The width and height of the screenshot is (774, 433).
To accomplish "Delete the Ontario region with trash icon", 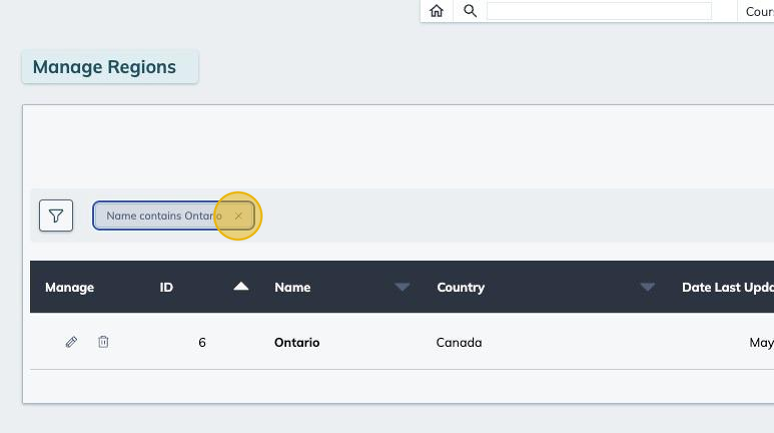I will tap(103, 342).
